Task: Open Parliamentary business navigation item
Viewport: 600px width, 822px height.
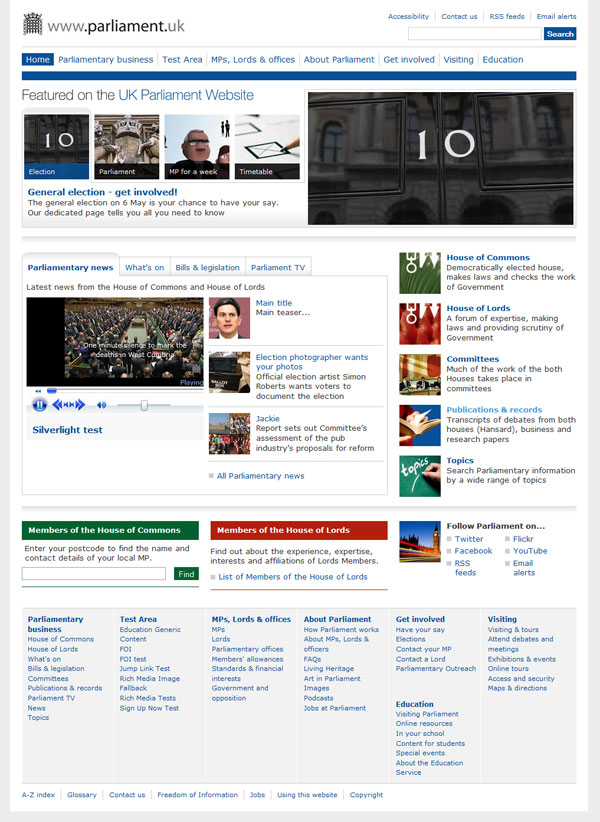Action: (x=105, y=59)
